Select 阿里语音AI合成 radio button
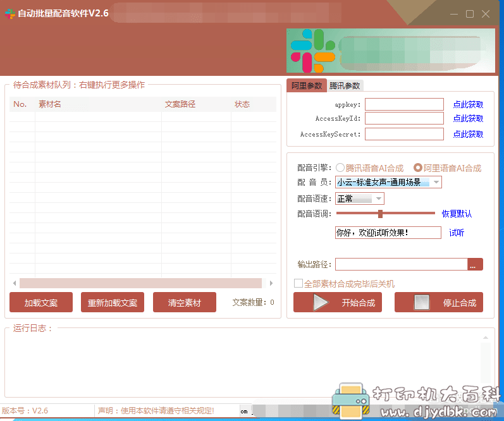Viewport: 504px width, 421px height. [417, 168]
